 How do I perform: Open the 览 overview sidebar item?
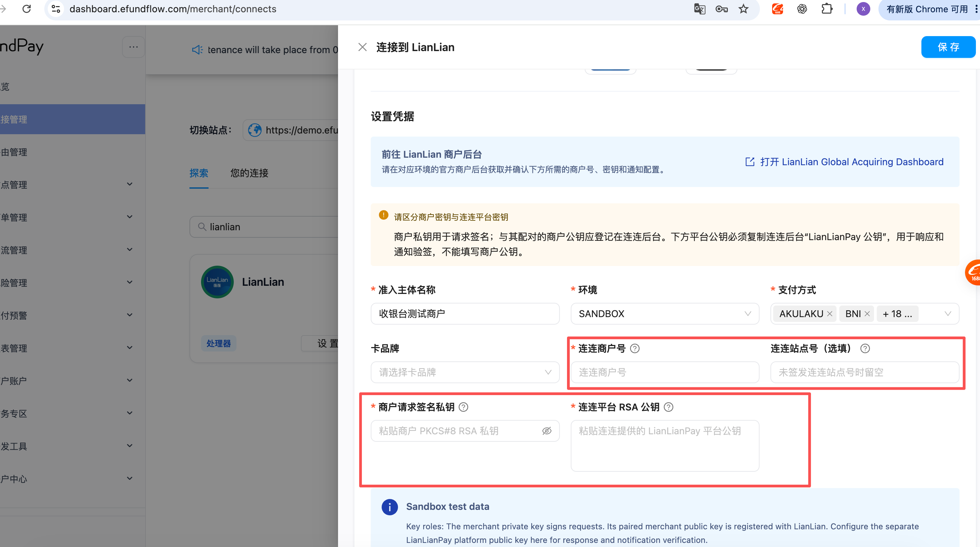[72, 87]
